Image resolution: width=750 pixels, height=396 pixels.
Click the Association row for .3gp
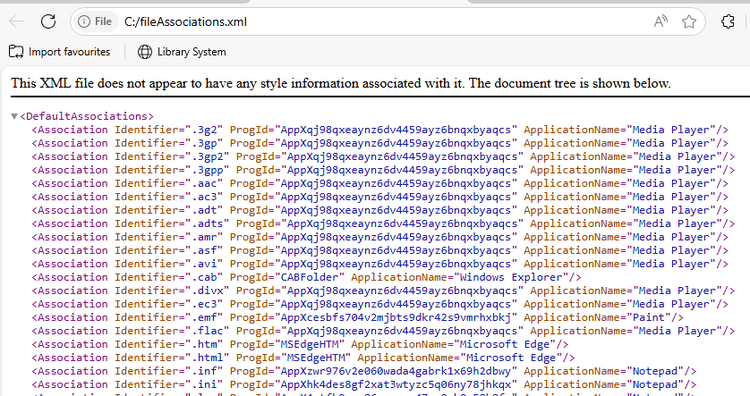coord(380,143)
